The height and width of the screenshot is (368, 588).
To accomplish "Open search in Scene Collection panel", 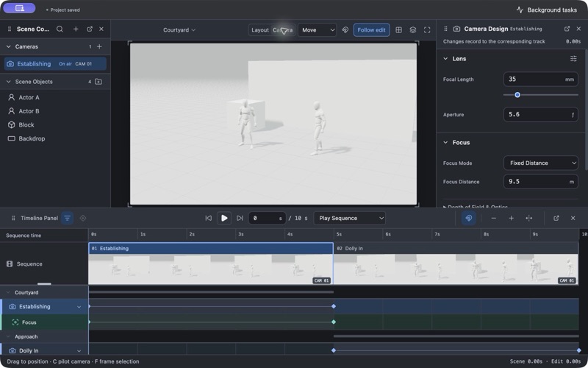I will 60,29.
